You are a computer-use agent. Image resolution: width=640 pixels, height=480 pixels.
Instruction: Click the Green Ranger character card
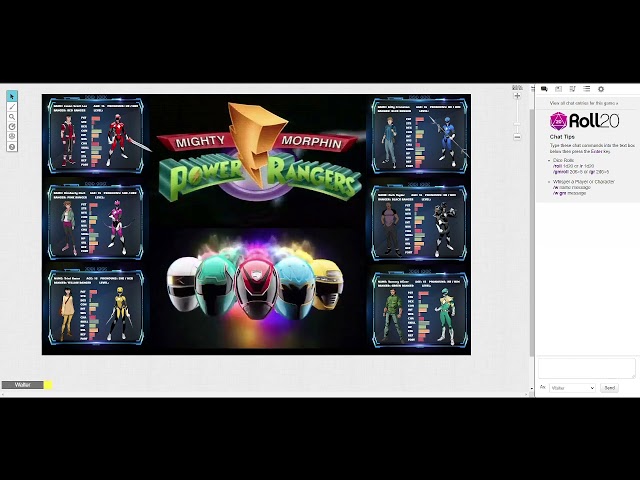pyautogui.click(x=420, y=310)
